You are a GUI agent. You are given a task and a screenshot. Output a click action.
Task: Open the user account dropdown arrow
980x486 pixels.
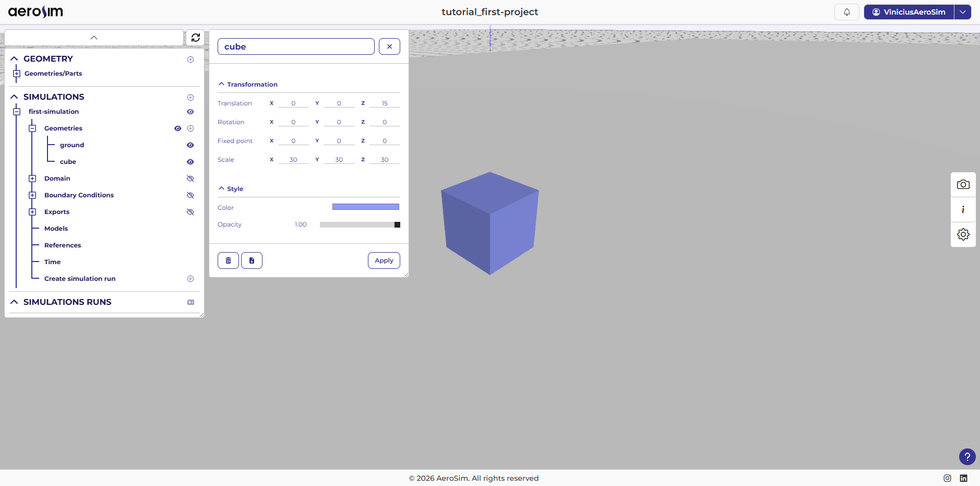(963, 11)
